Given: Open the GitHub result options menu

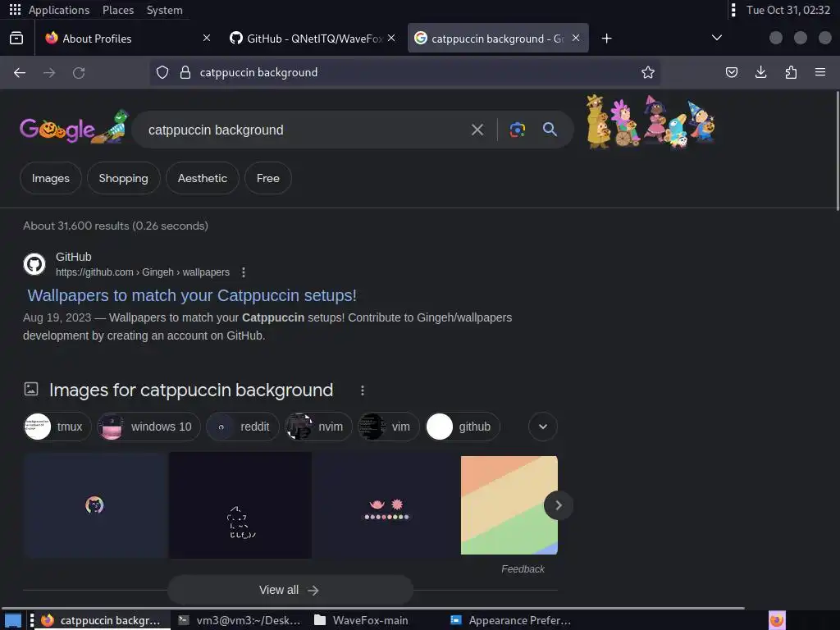Looking at the screenshot, I should (244, 272).
